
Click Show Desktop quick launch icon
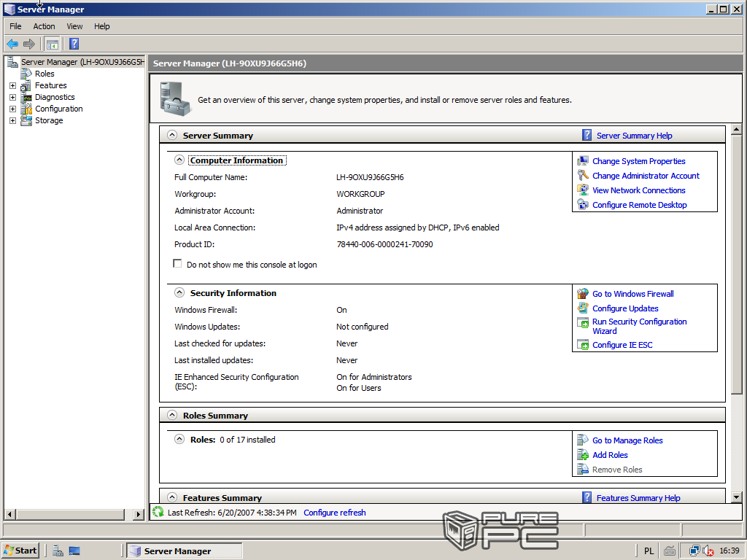click(x=74, y=551)
